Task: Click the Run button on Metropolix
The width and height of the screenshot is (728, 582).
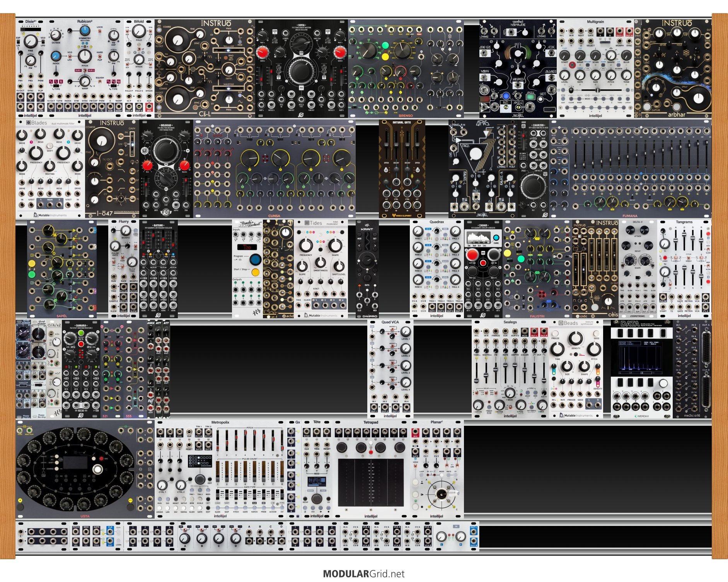Action: [x=160, y=499]
